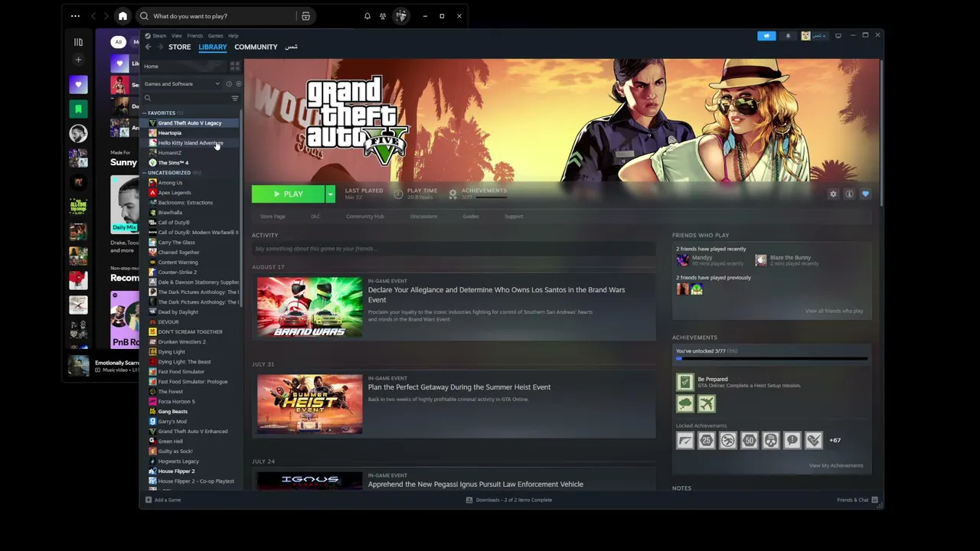Click the Add a Game plus icon
Viewport: 980px width, 551px height.
coord(149,500)
